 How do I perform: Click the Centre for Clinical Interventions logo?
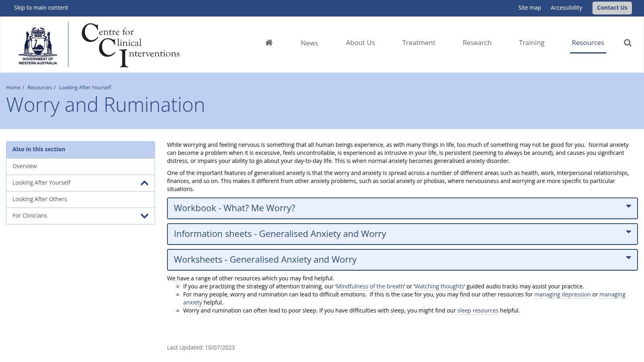pos(130,45)
